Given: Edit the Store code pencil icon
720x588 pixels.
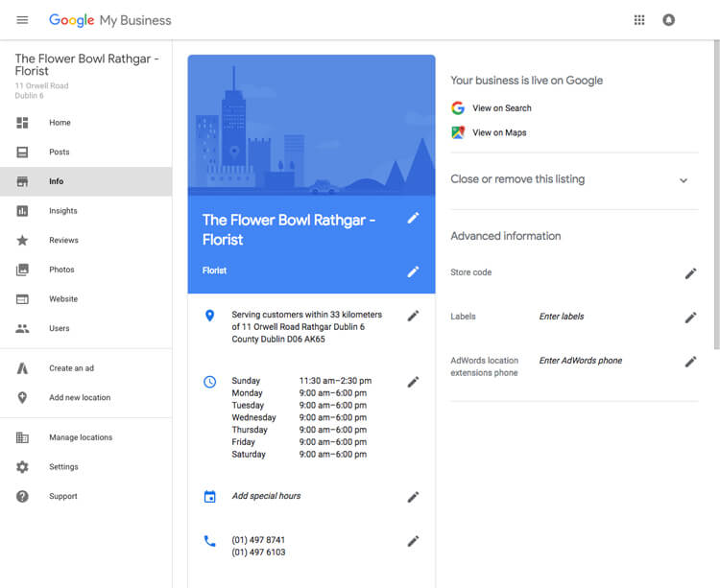Looking at the screenshot, I should (690, 273).
